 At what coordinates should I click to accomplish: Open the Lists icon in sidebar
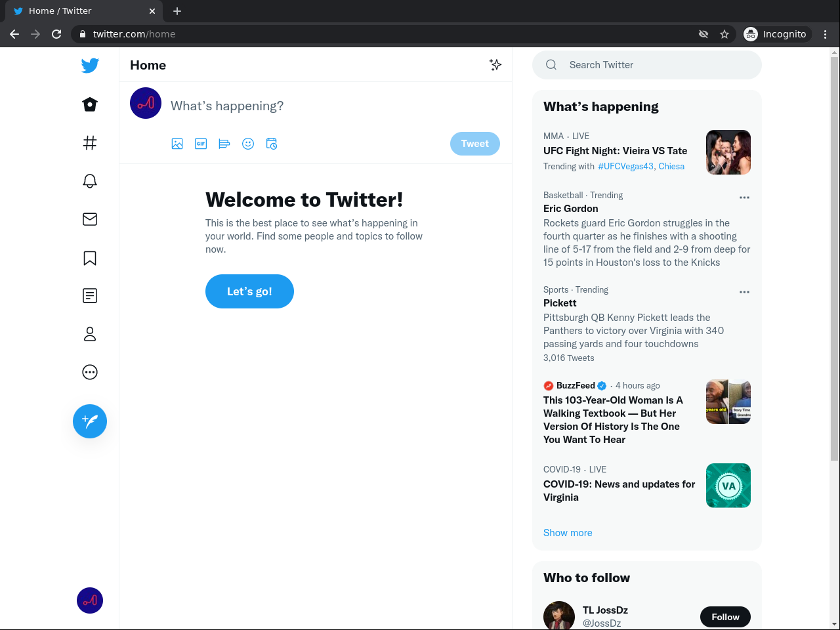(x=90, y=296)
